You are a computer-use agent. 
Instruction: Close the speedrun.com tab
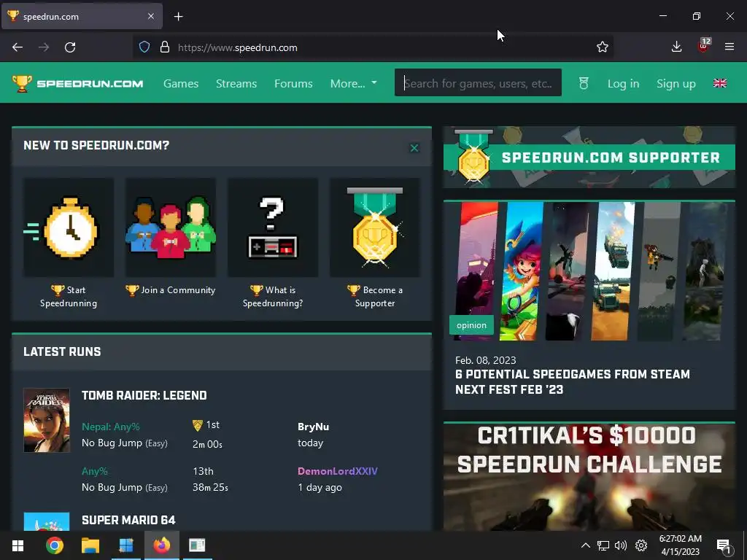coord(151,16)
